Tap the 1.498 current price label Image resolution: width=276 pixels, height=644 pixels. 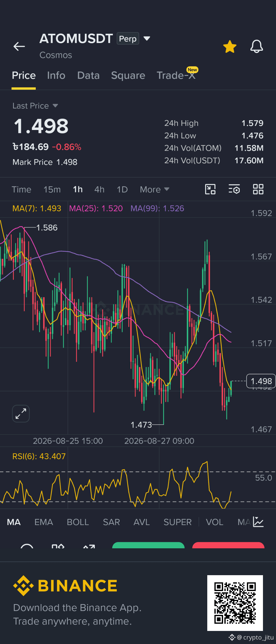point(261,381)
